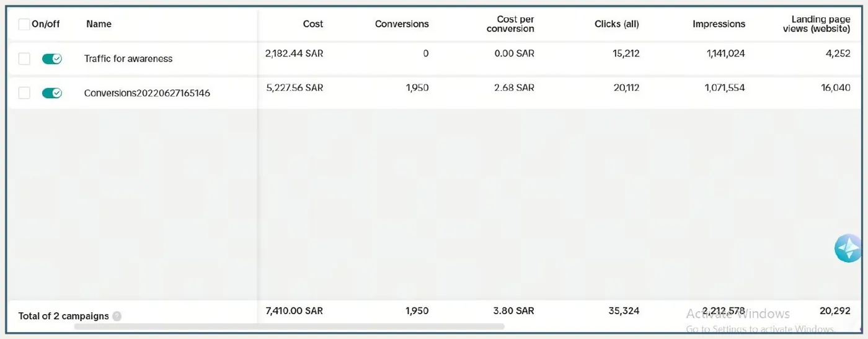
Task: Click the On/off column header
Action: point(46,24)
